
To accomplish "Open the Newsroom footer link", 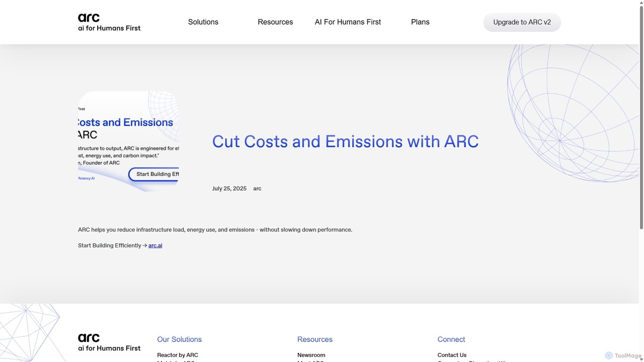I will click(x=311, y=355).
